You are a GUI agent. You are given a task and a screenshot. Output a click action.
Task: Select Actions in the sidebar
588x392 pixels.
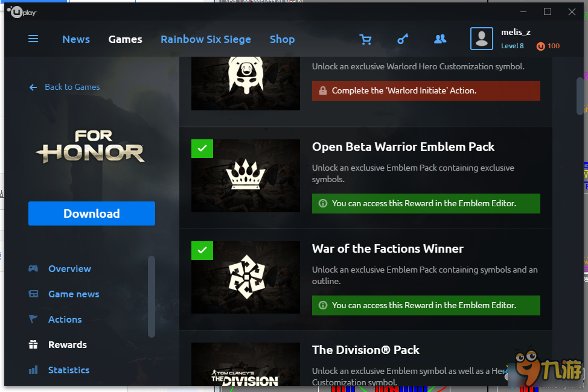point(65,320)
